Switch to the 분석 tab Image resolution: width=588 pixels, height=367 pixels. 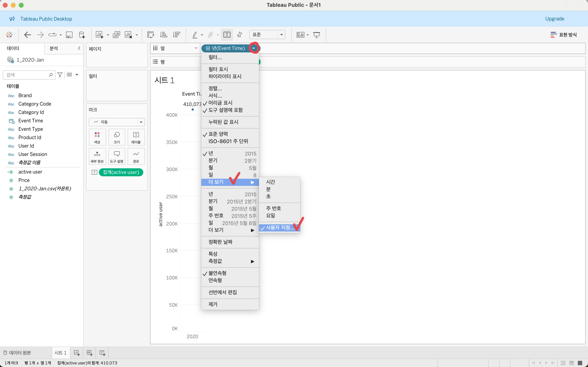(x=54, y=48)
